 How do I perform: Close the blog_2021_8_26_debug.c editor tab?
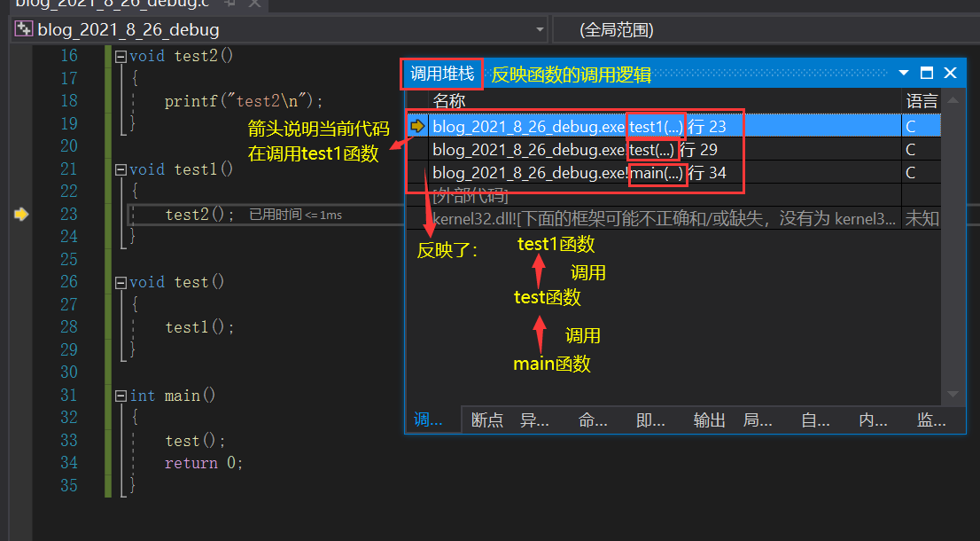(256, 4)
